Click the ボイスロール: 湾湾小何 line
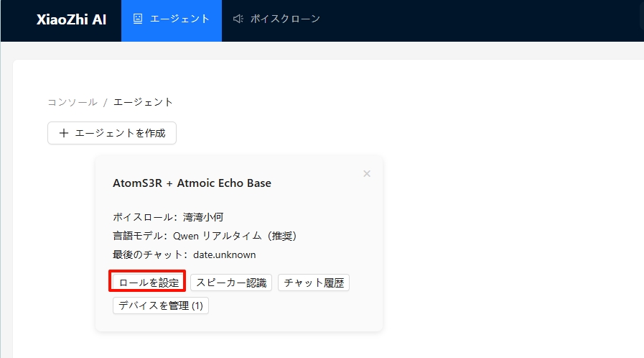 pos(168,217)
